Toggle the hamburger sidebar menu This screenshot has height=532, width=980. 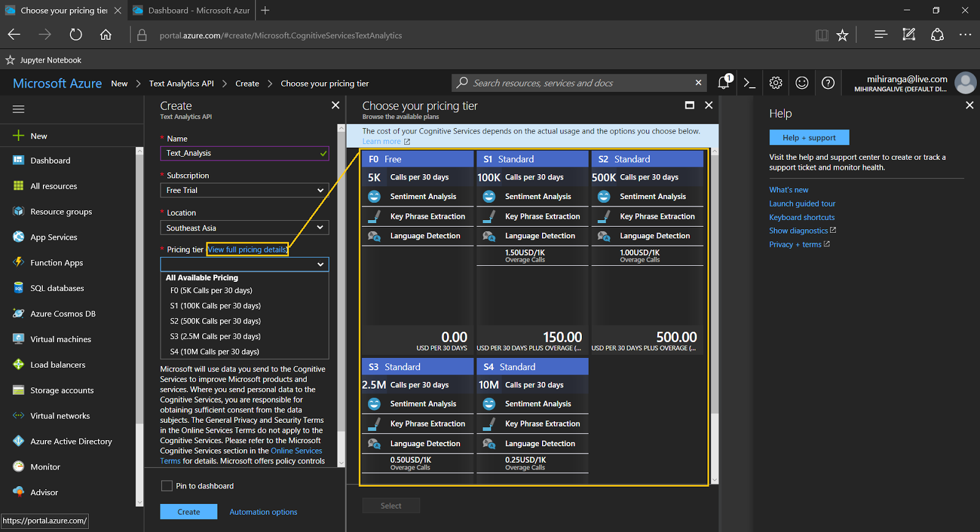coord(18,109)
